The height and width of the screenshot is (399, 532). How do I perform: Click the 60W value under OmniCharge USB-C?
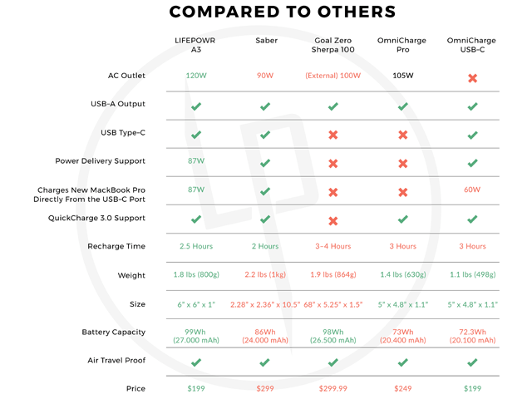pos(472,190)
